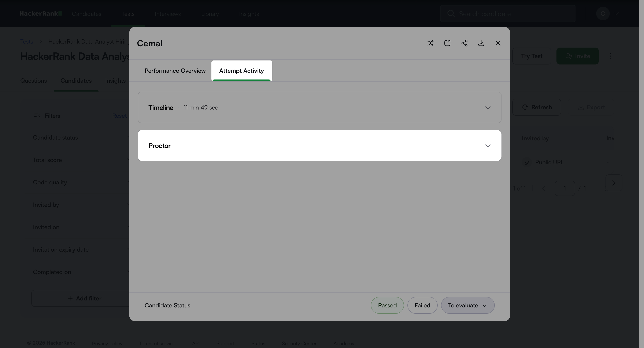Expand the Timeline section chevron

pyautogui.click(x=488, y=107)
